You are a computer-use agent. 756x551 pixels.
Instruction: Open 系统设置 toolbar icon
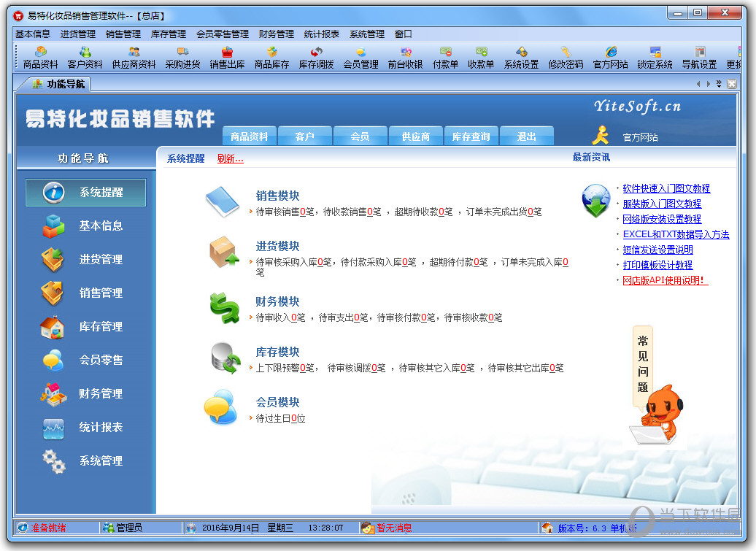(521, 58)
